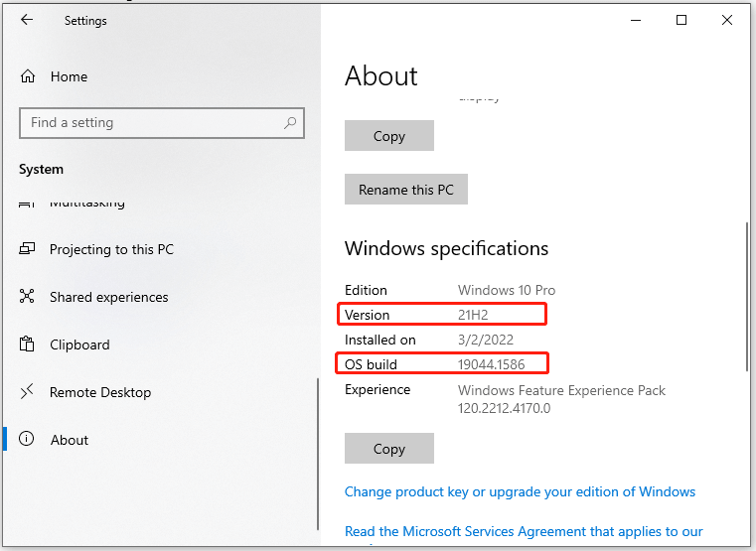Click the Home house icon
The width and height of the screenshot is (756, 551).
click(28, 76)
